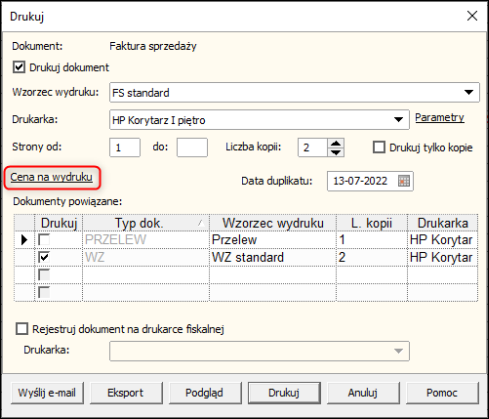The image size is (489, 419).
Task: Open the calendar picker for Data duplikatu
Action: click(404, 181)
